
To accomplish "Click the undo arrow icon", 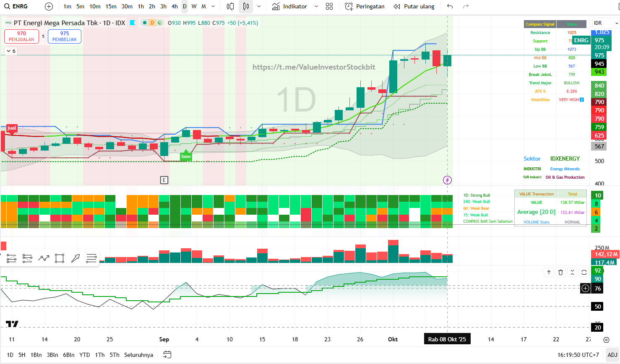I will tap(450, 6).
